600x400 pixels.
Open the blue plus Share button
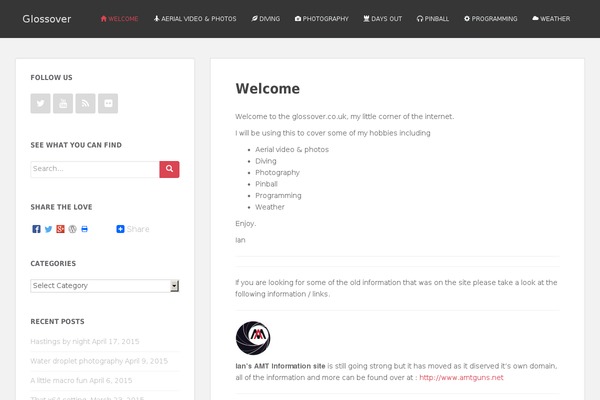tap(133, 229)
